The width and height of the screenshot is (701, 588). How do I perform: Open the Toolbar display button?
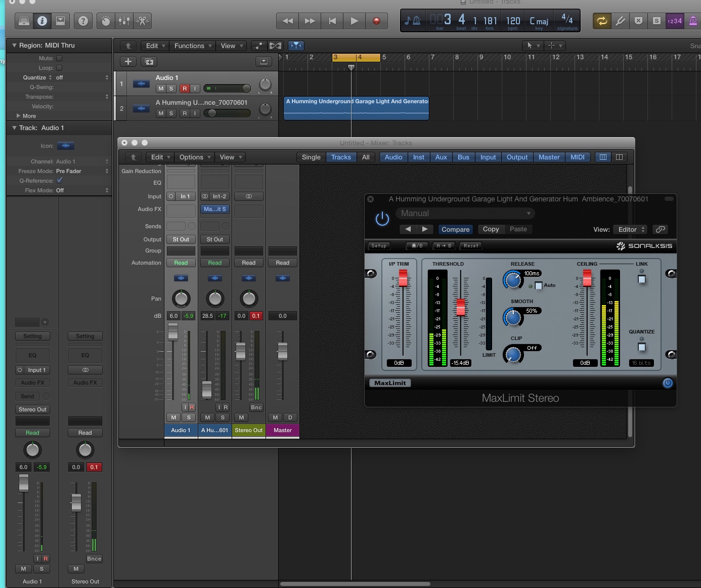[60, 21]
